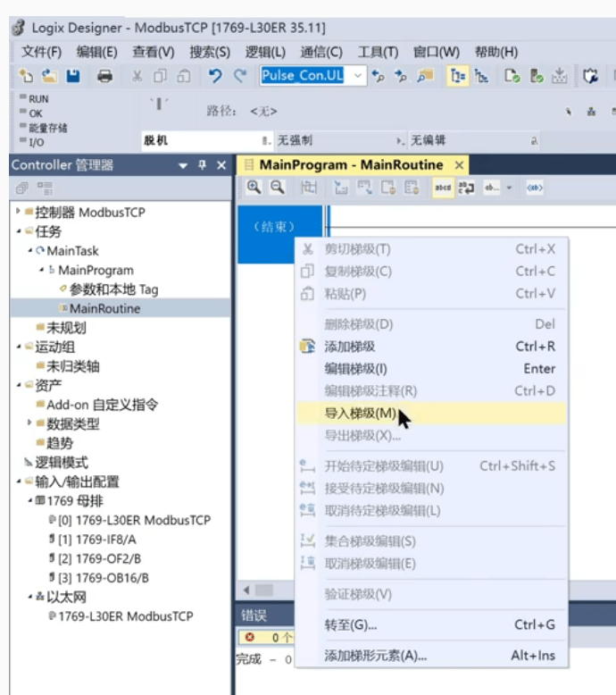This screenshot has width=616, height=695.
Task: Switch to MainProgram - MainRoutine tab
Action: [x=351, y=165]
